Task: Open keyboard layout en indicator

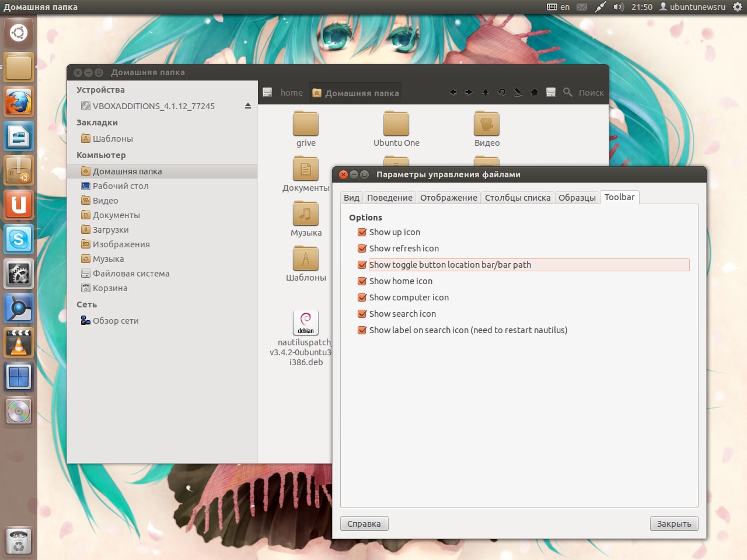Action: [558, 7]
